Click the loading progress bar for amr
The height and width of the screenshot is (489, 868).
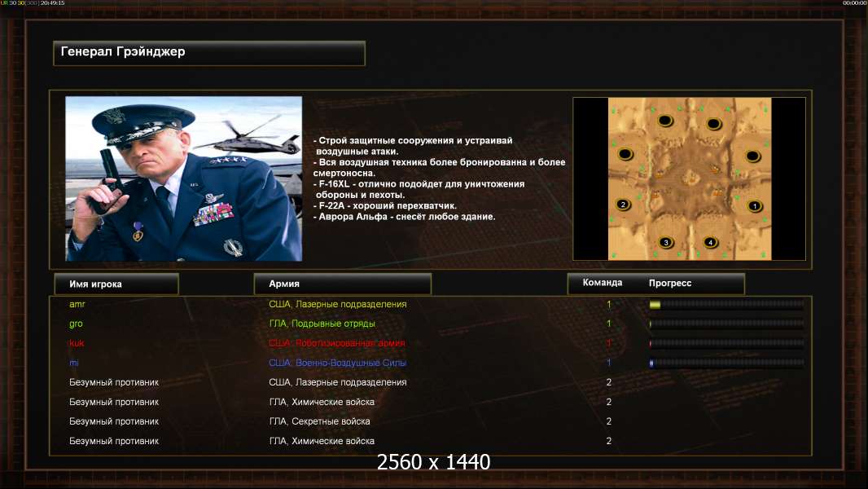pos(727,304)
